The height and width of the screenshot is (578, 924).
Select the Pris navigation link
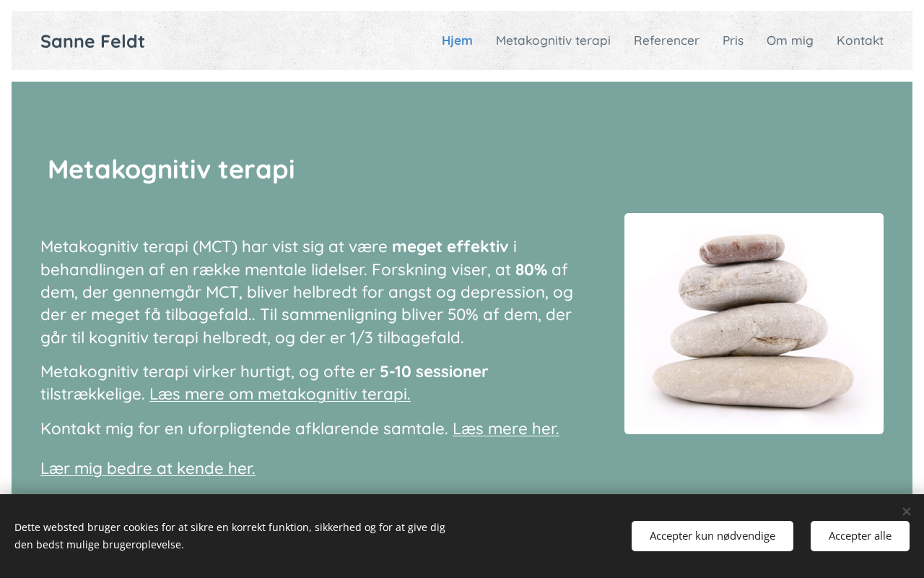pyautogui.click(x=733, y=40)
